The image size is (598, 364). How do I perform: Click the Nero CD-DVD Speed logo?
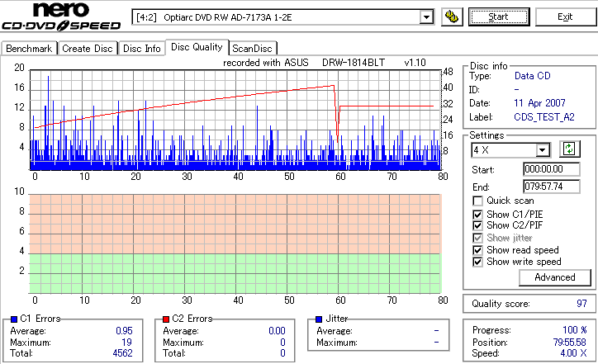pyautogui.click(x=61, y=17)
